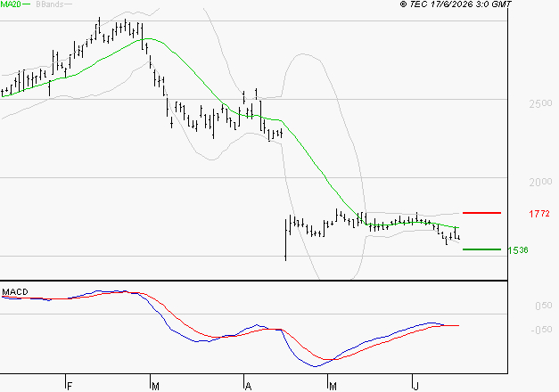Click the first M month marker after F
Image resolution: width=559 pixels, height=392 pixels.
coord(155,387)
